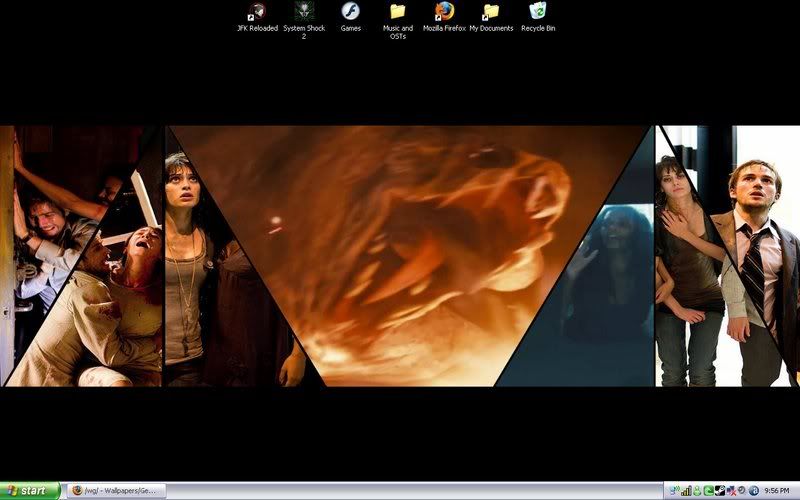Click the green messenger buddy tray icon
The image size is (800, 500).
pyautogui.click(x=697, y=491)
